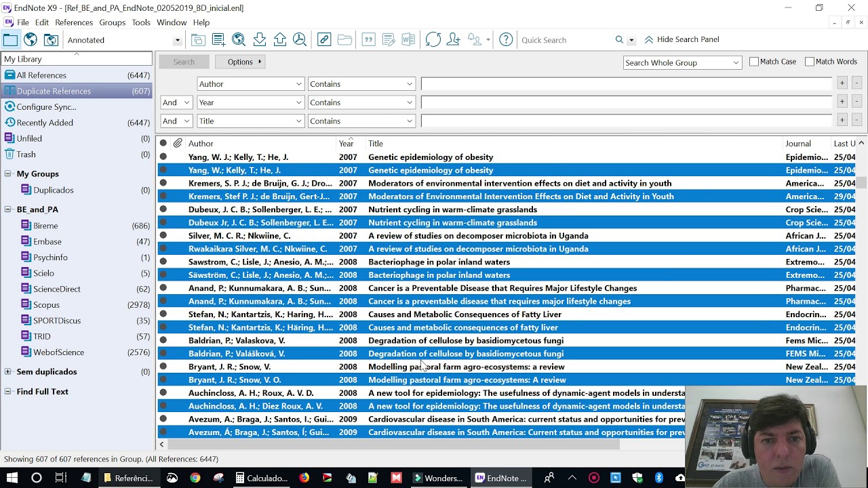Toggle read dot for the unhighlighted Dubeux, J. C. B. row
Image resolution: width=868 pixels, height=488 pixels.
[x=163, y=209]
